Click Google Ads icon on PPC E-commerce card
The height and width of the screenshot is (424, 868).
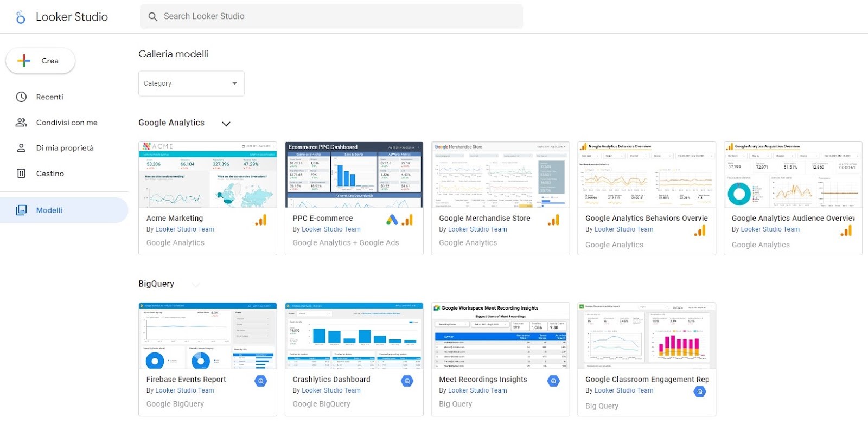pos(392,220)
